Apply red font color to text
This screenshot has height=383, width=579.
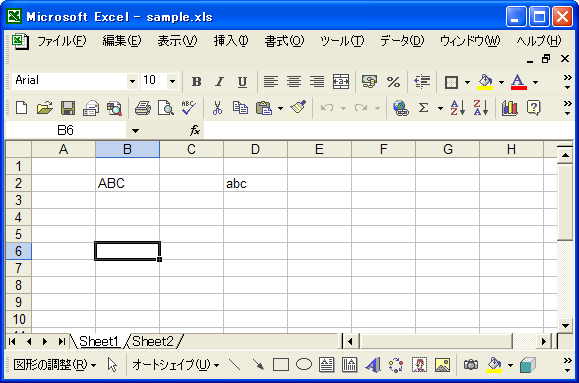pos(518,82)
